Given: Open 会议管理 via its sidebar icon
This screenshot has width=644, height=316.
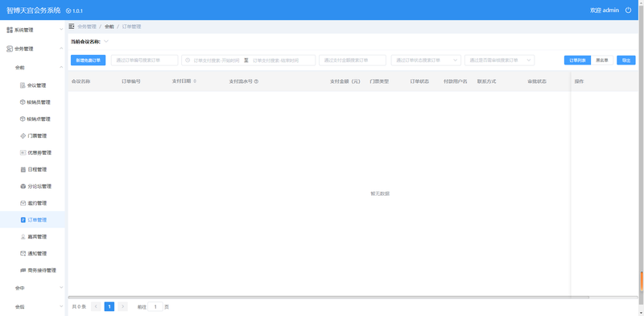Looking at the screenshot, I should coord(23,85).
